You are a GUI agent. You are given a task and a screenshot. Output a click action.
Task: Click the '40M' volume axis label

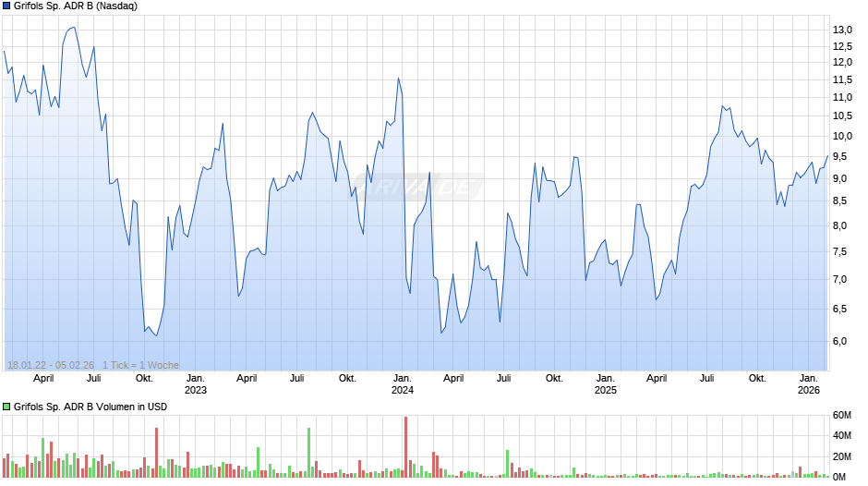point(842,436)
